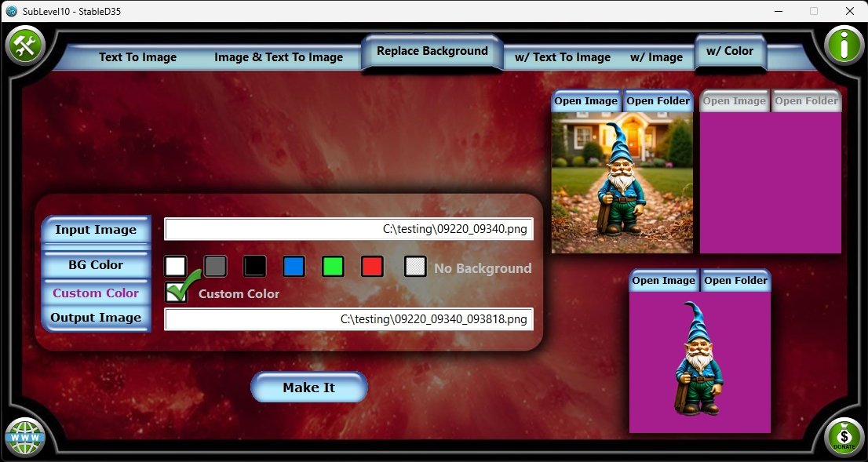
Task: Click Open Image above the purple output gnome
Action: 663,281
